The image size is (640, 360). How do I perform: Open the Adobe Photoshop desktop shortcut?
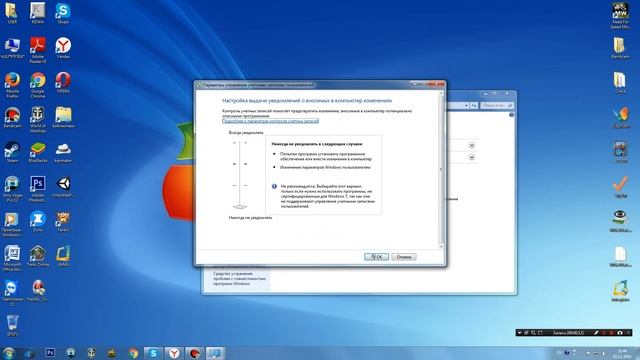click(38, 189)
